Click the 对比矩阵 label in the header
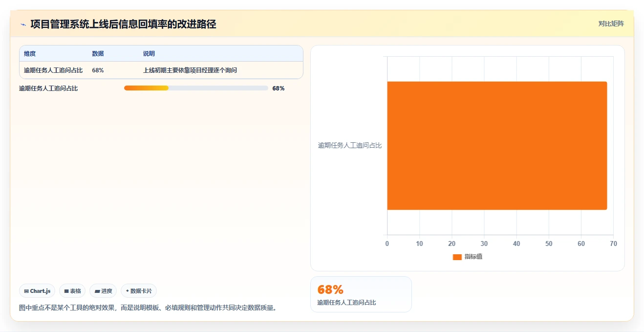644x332 pixels. [x=611, y=23]
